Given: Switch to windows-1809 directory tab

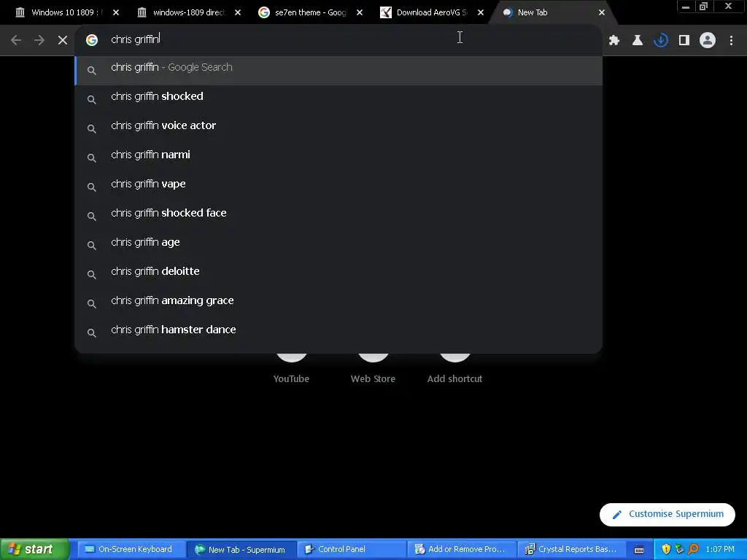Looking at the screenshot, I should [x=186, y=12].
